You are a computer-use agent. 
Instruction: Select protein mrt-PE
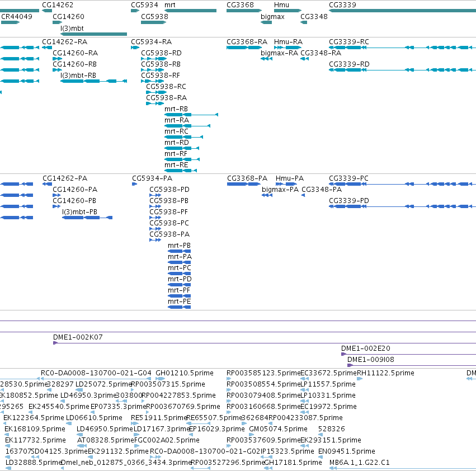tap(179, 307)
